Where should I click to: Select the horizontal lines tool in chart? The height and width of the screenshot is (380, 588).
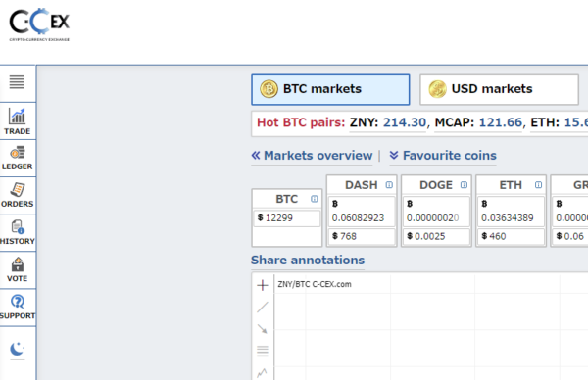(263, 352)
